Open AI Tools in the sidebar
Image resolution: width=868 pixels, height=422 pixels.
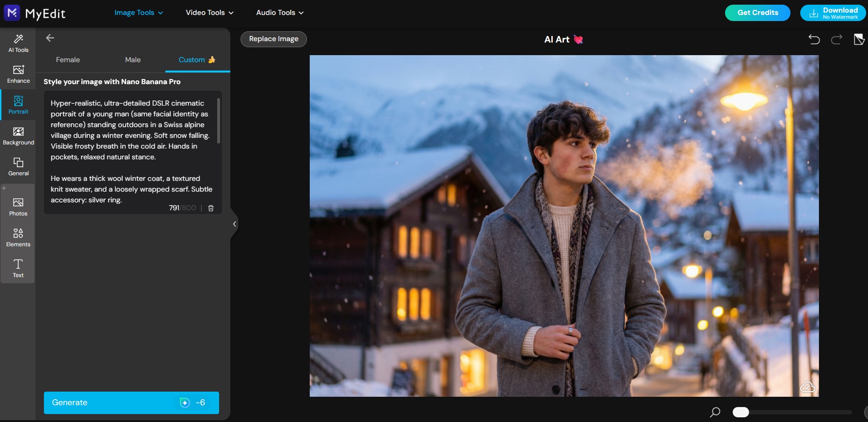(18, 43)
